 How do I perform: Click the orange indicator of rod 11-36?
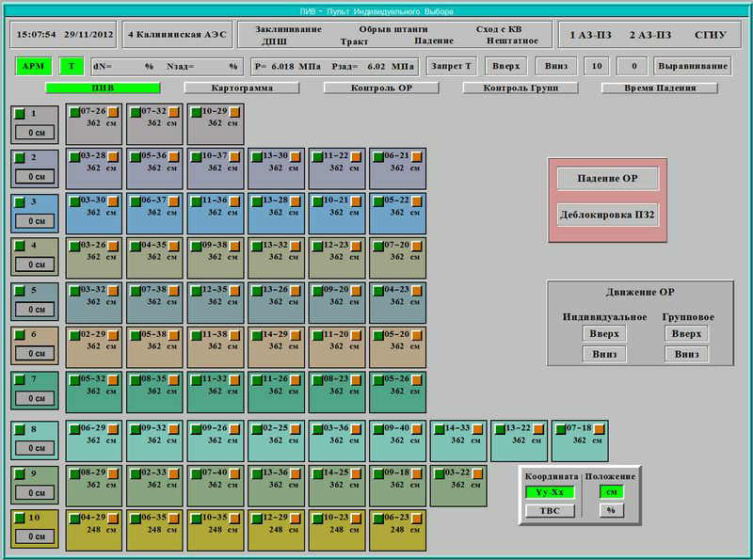234,201
